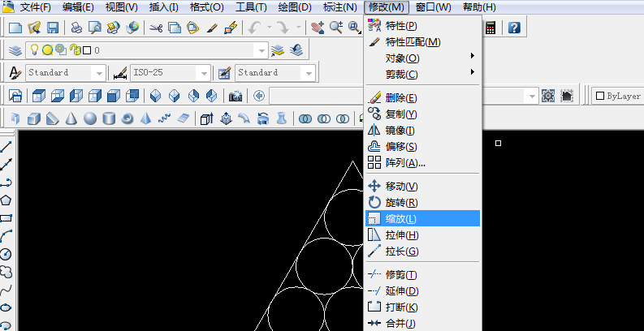Toggle layer 0 on/off lightbulb
Viewport: 644px width, 331px height.
35,50
